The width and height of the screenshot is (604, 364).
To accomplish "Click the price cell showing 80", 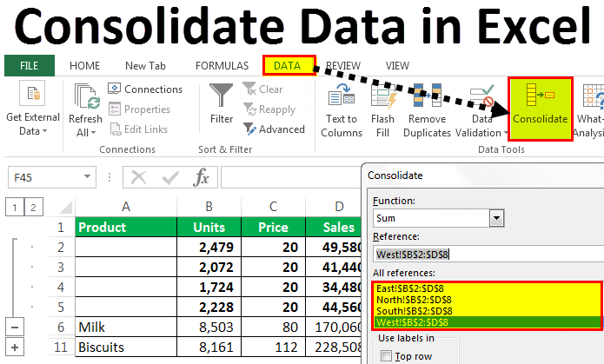I will [273, 328].
